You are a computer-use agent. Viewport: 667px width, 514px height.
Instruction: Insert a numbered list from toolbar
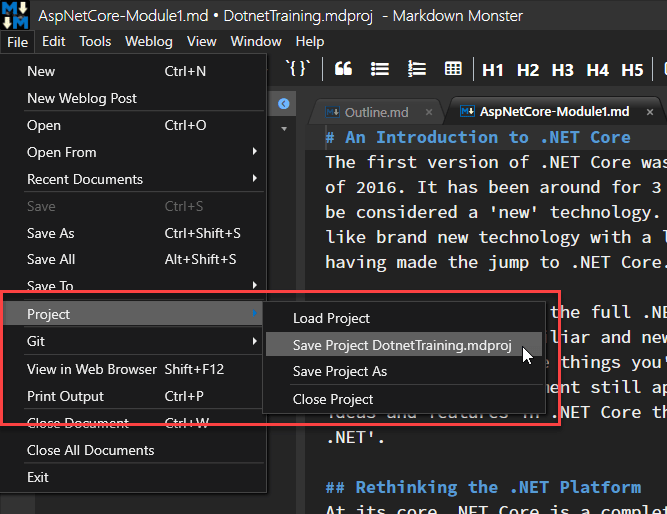tap(417, 69)
